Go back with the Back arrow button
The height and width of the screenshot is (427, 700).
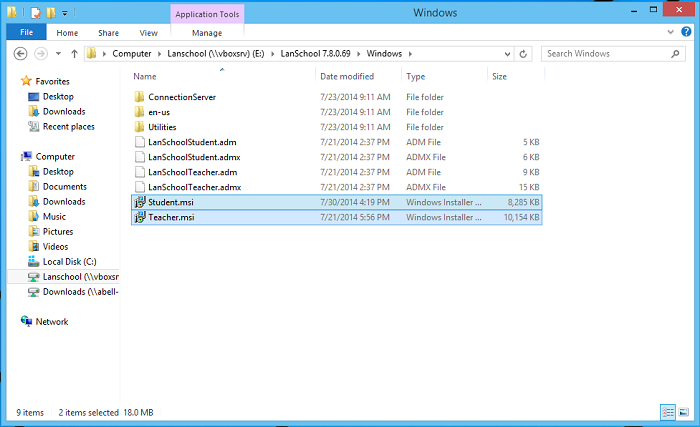[21, 54]
